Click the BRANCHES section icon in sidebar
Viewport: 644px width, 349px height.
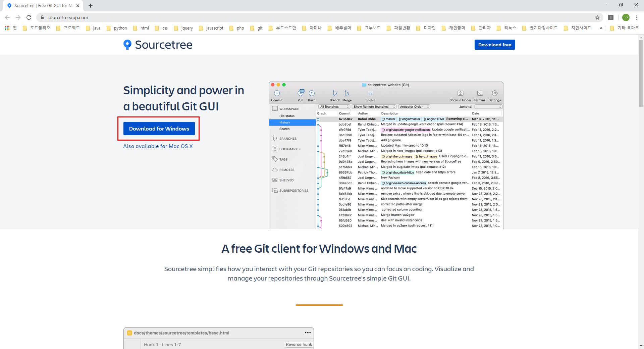[275, 139]
